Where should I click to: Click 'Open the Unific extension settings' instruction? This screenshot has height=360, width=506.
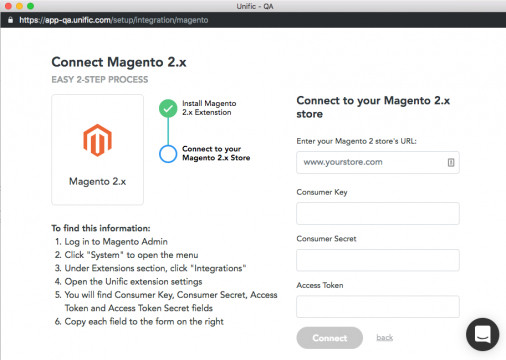click(x=133, y=282)
